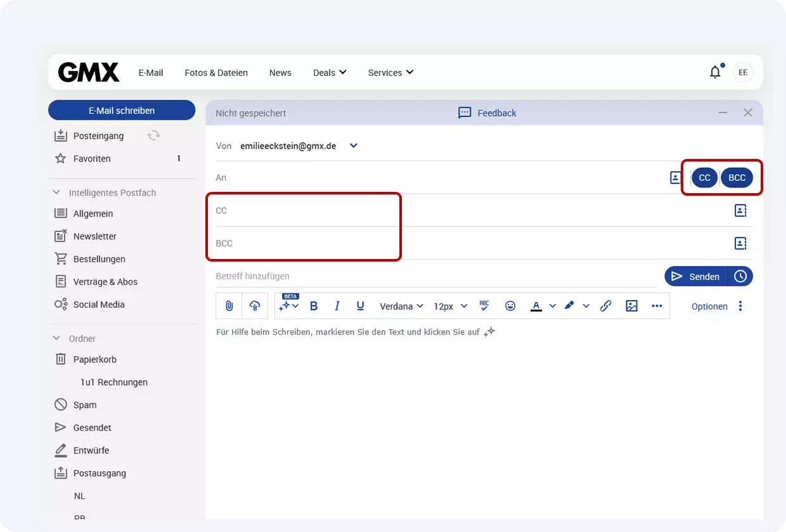Switch to the News section

[x=280, y=72]
